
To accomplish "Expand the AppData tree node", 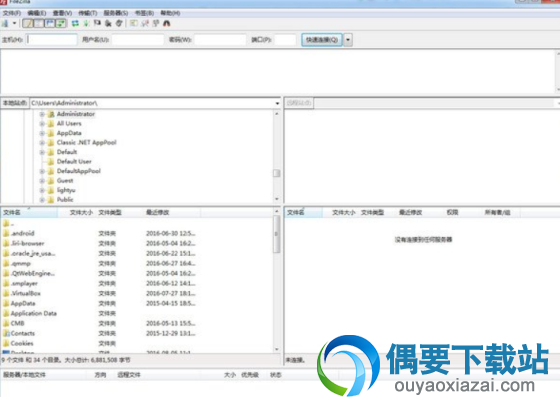I will (42, 133).
